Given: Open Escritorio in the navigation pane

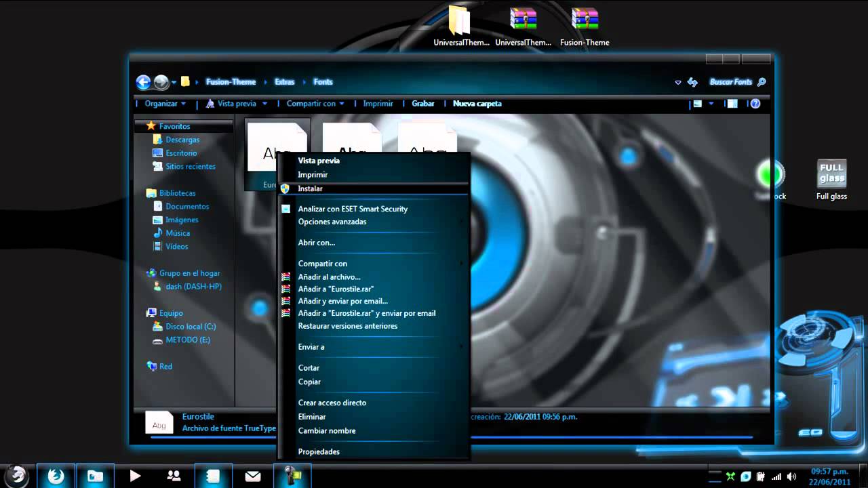Looking at the screenshot, I should tap(181, 153).
